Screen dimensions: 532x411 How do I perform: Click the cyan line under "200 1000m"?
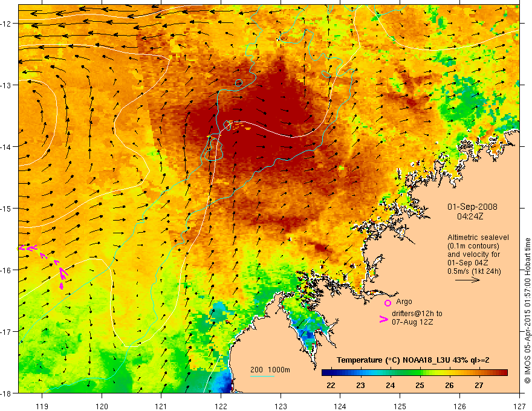point(262,376)
